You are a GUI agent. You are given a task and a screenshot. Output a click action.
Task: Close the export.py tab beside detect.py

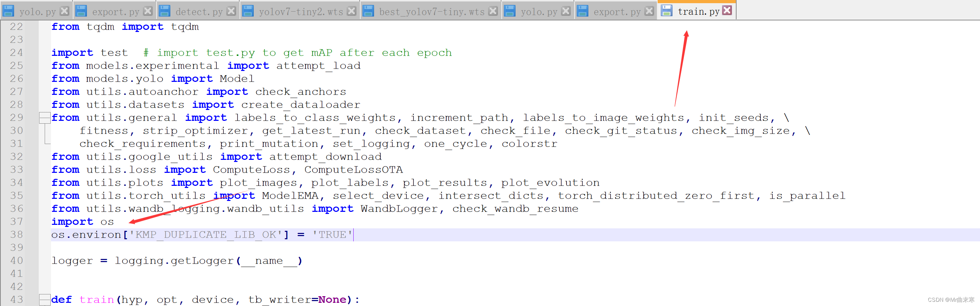point(147,11)
